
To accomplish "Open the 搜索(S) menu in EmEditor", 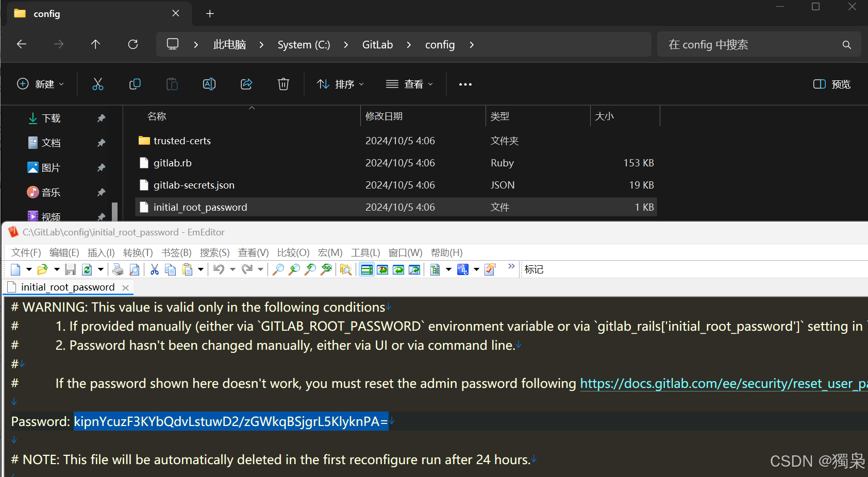I will pyautogui.click(x=215, y=252).
